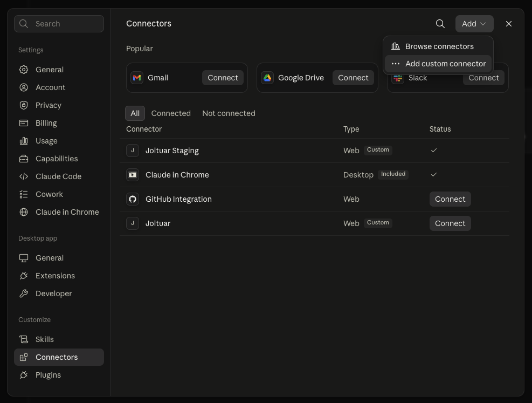
Task: Click the Claude in Chrome connector icon
Action: pyautogui.click(x=133, y=175)
